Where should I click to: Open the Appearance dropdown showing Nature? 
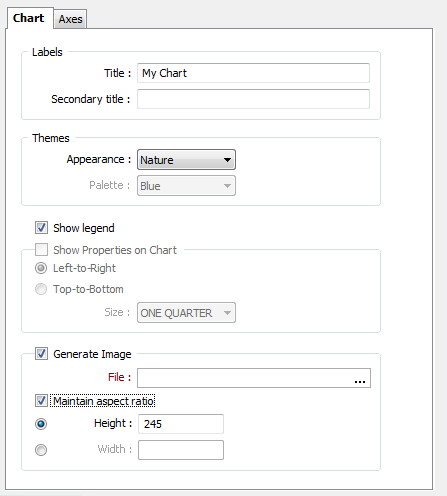(x=186, y=160)
